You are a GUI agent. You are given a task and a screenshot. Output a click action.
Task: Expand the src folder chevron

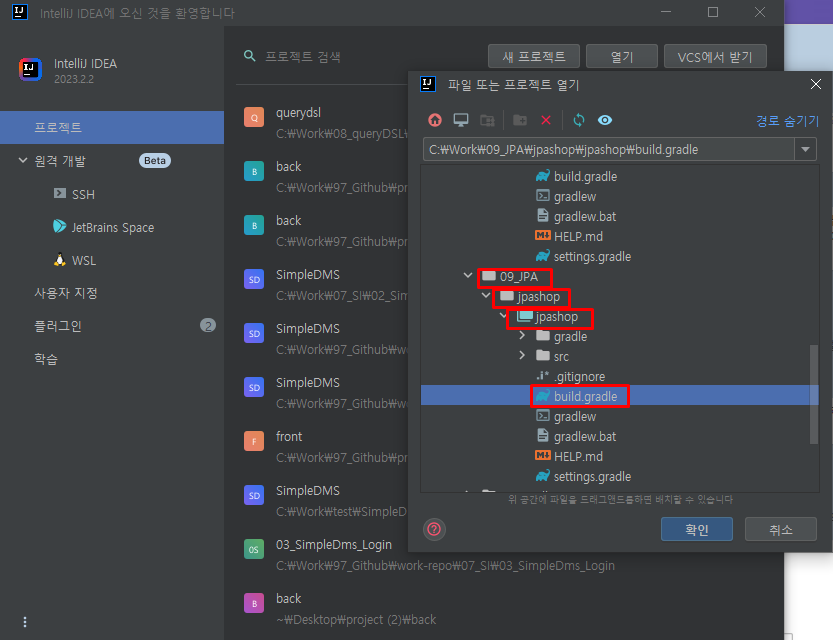(x=522, y=355)
